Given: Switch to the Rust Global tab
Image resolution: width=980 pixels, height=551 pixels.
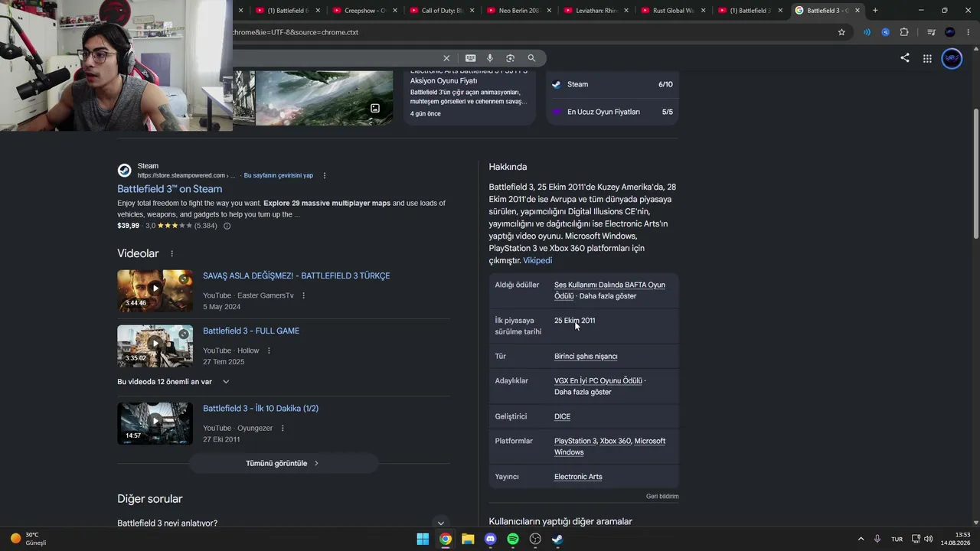Looking at the screenshot, I should point(672,11).
